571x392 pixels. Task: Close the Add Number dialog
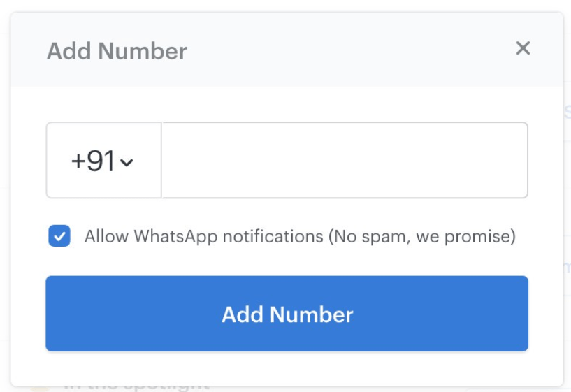point(523,48)
